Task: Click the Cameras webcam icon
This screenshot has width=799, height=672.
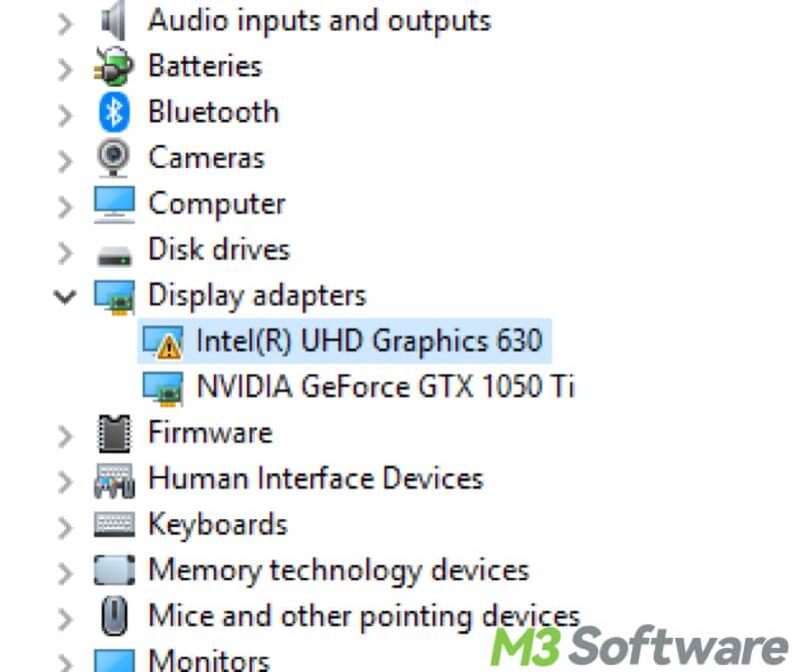Action: click(x=113, y=158)
